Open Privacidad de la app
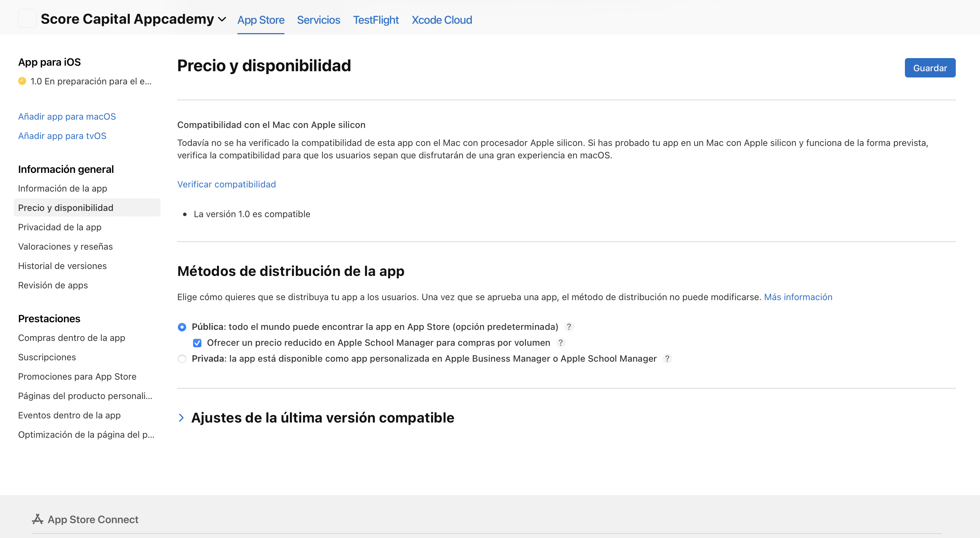Image resolution: width=980 pixels, height=538 pixels. [x=60, y=227]
